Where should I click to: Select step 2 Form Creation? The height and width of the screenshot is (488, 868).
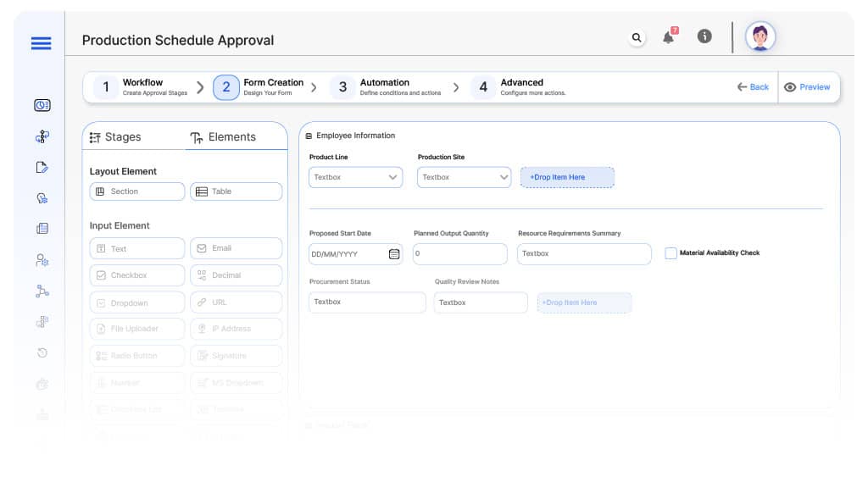coord(259,87)
